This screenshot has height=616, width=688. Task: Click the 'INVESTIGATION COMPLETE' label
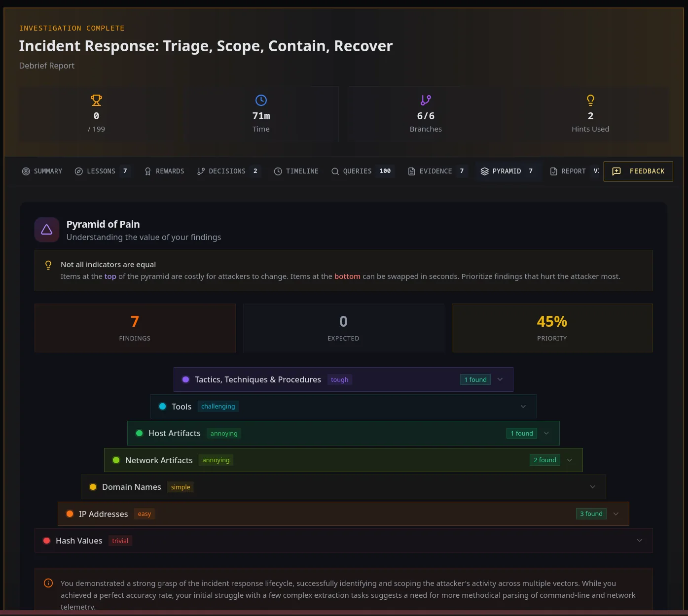(72, 28)
